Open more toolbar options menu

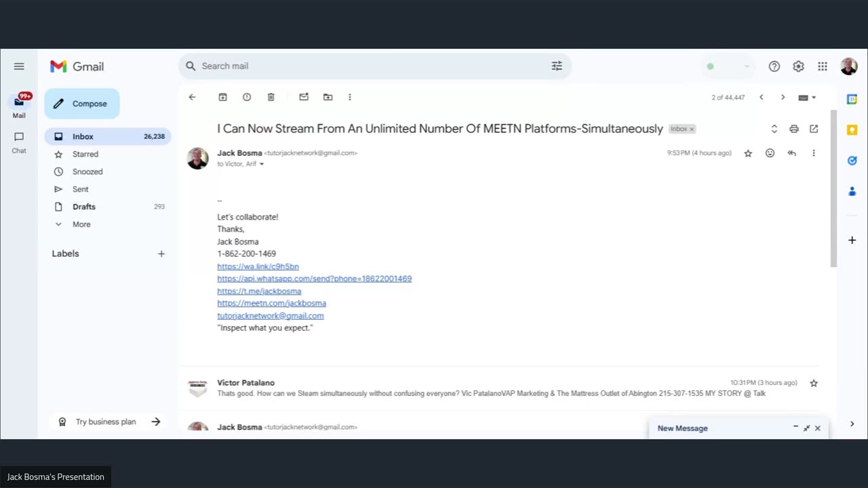click(x=350, y=97)
